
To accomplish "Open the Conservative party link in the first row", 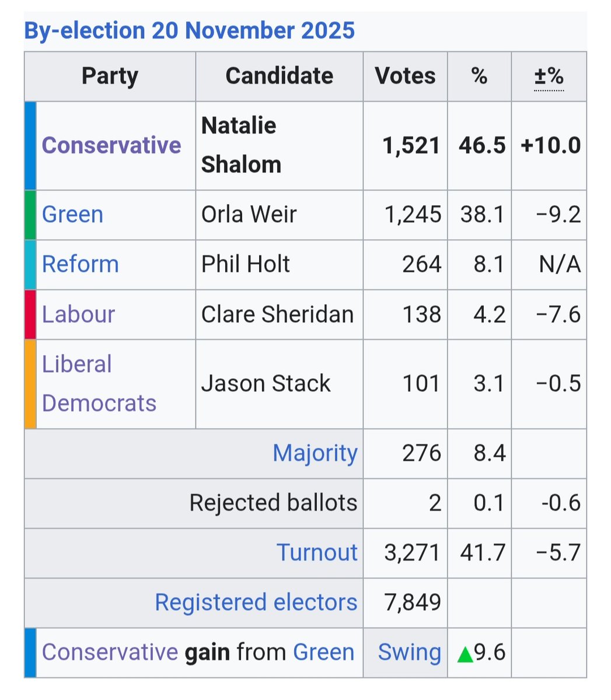I will click(111, 145).
